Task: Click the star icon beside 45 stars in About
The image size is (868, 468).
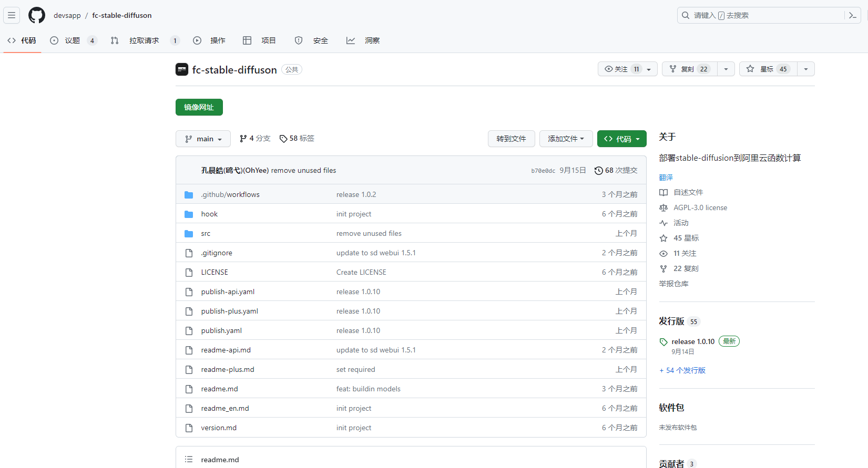Action: click(663, 238)
